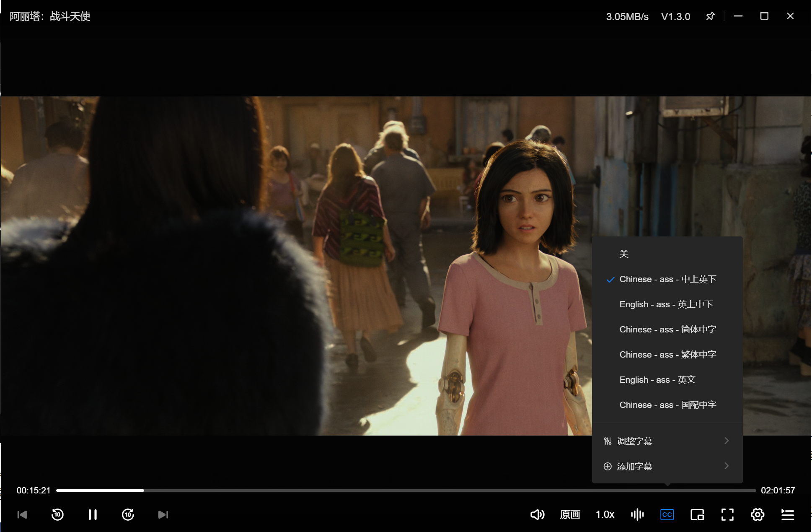Viewport: 812px width, 532px height.
Task: Skip forward 10 seconds
Action: pos(128,514)
